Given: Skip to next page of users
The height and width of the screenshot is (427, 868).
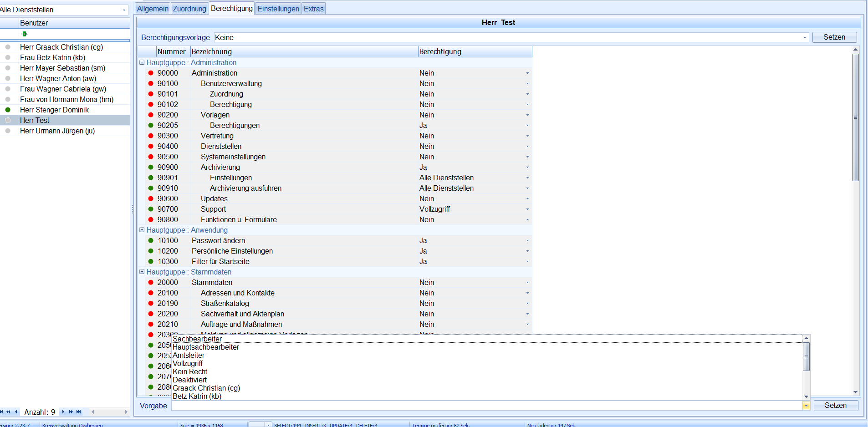Looking at the screenshot, I should point(71,412).
